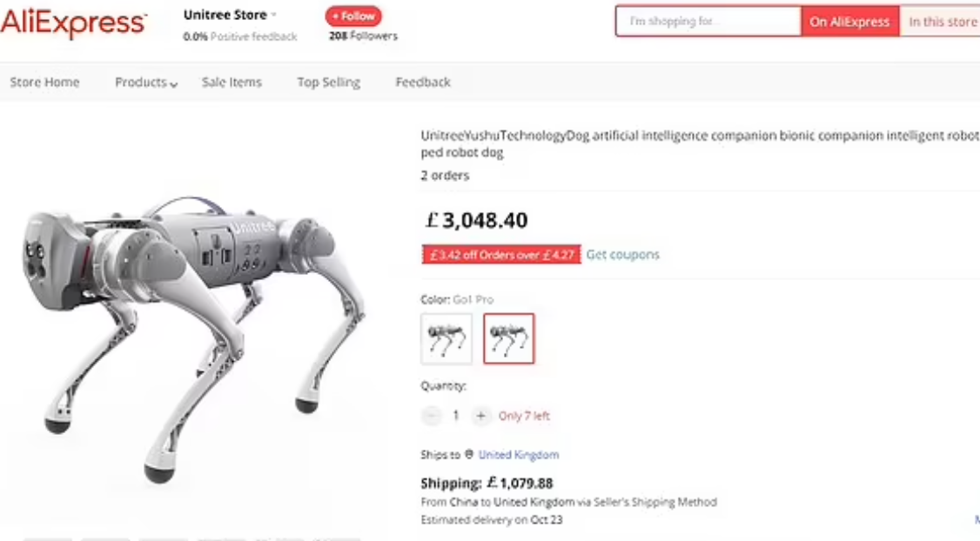The height and width of the screenshot is (541, 980).
Task: Change shipping country United Kingdom link
Action: click(519, 455)
